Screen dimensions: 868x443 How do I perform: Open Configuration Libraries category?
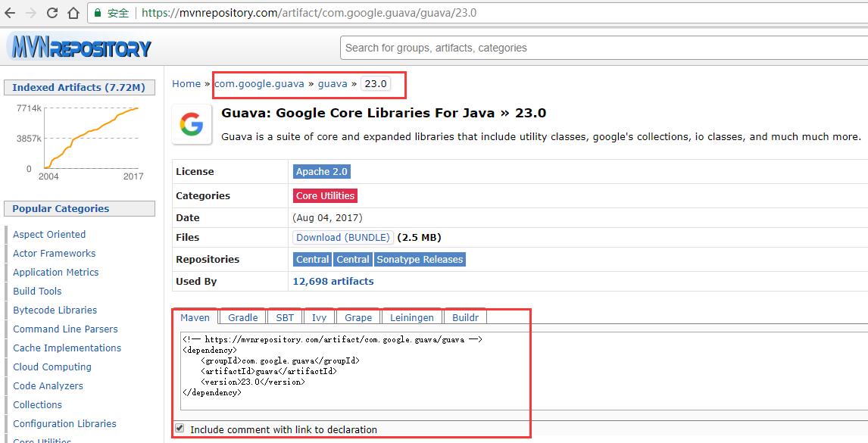pos(65,423)
